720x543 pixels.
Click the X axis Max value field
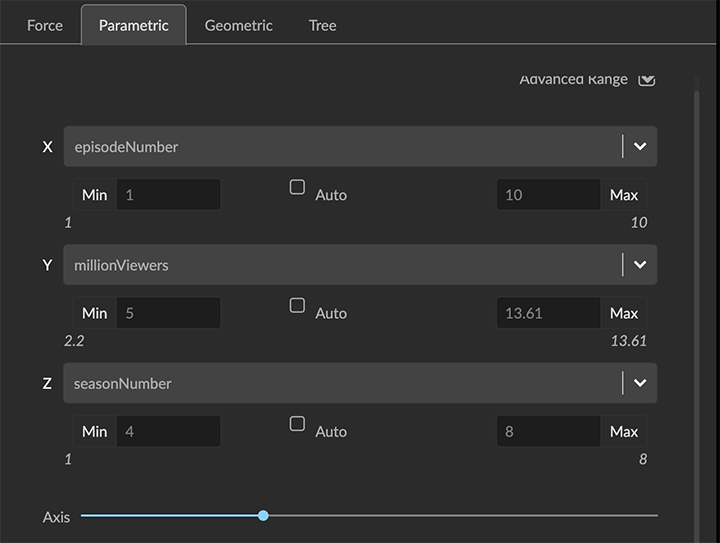(548, 195)
